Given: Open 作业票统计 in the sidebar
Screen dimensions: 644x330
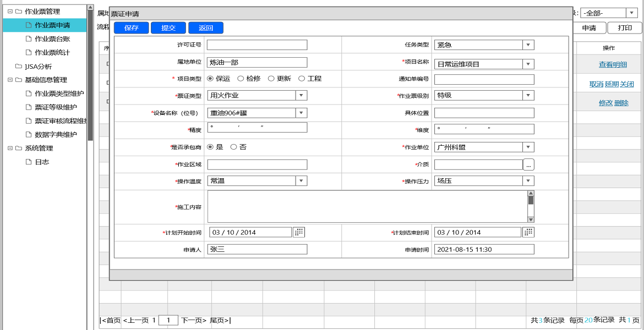Looking at the screenshot, I should point(52,53).
